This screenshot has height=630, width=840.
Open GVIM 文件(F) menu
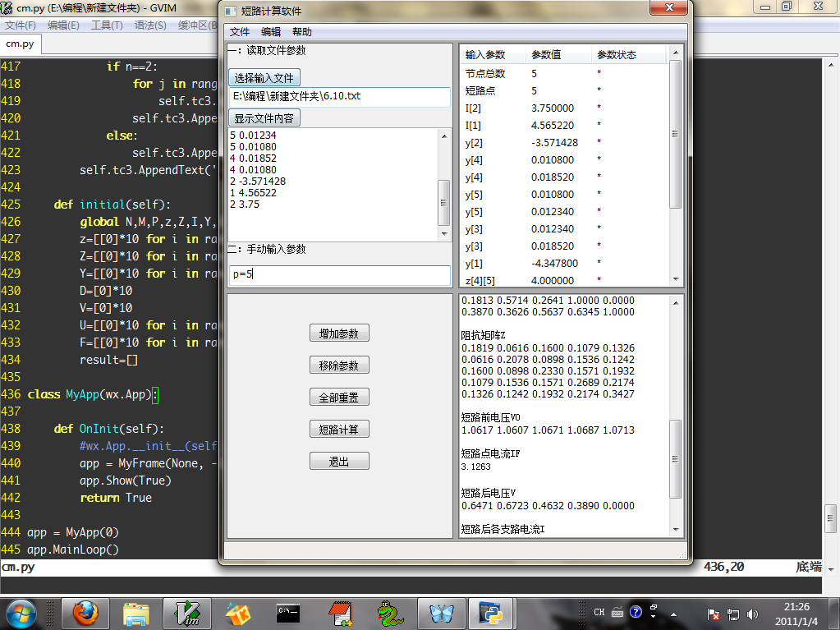pyautogui.click(x=20, y=25)
